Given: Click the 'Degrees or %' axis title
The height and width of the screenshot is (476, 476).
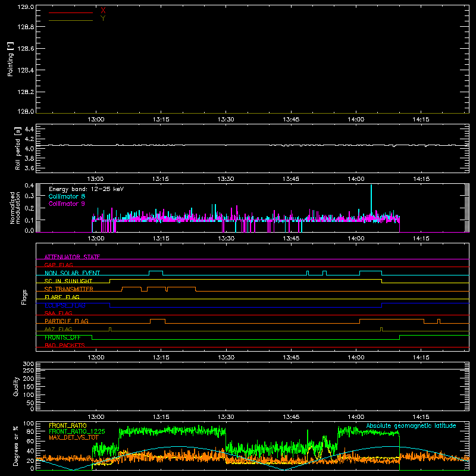Looking at the screenshot, I should (x=16, y=446).
